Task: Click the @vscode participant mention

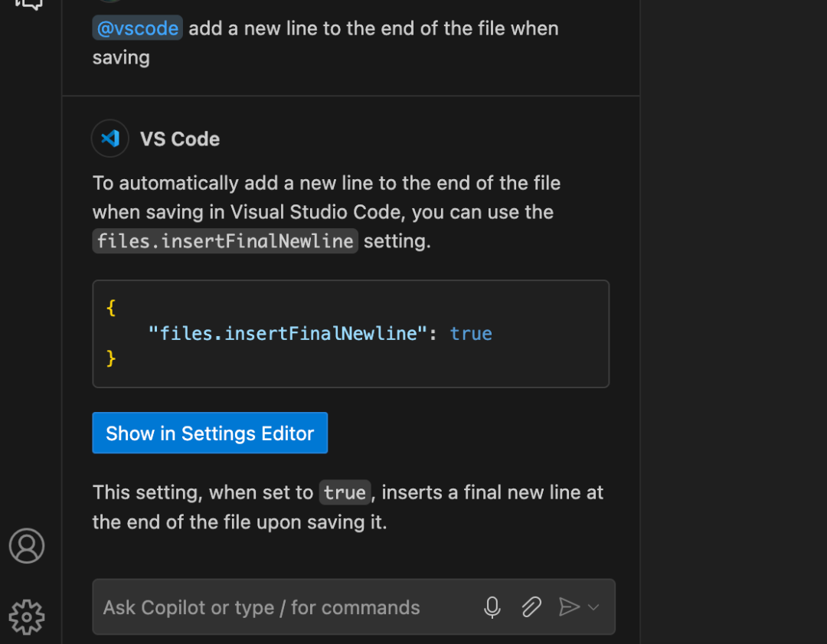Action: coord(138,28)
